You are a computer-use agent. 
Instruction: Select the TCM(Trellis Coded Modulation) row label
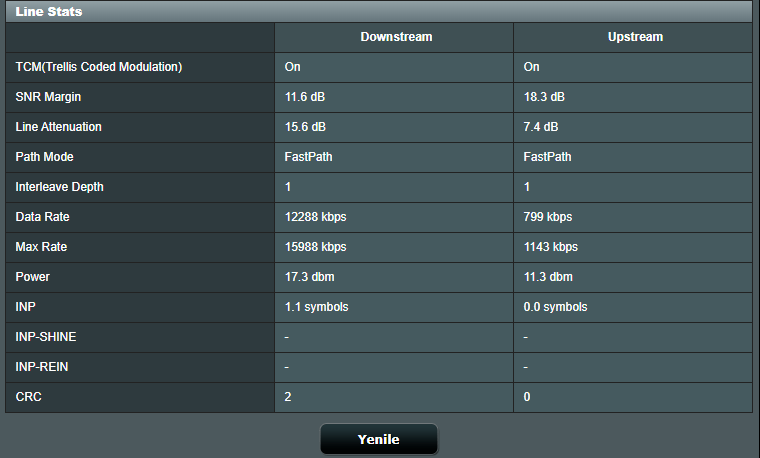[99, 67]
